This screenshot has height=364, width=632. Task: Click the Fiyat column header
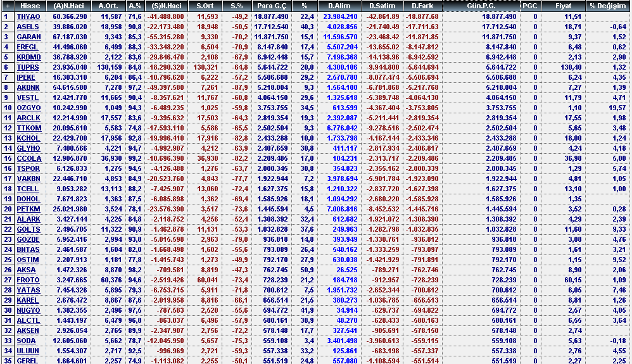click(563, 6)
